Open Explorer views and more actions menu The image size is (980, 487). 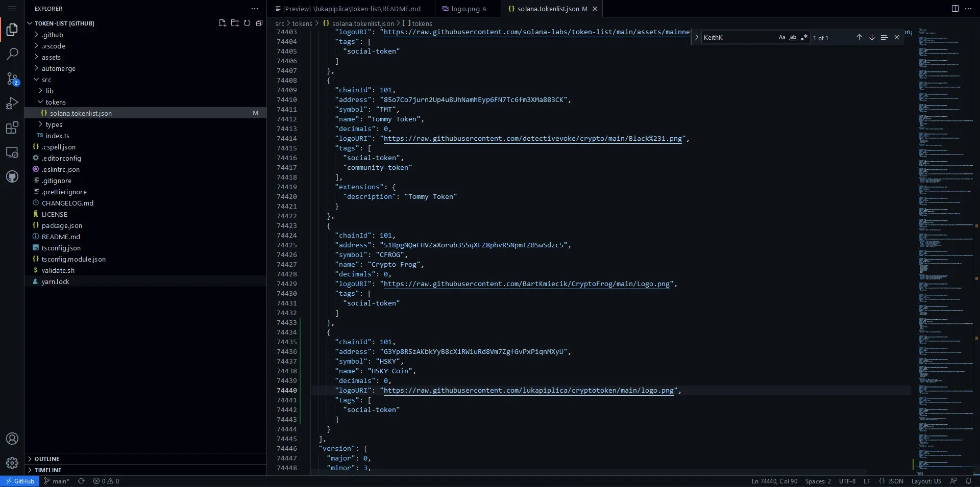pyautogui.click(x=255, y=9)
